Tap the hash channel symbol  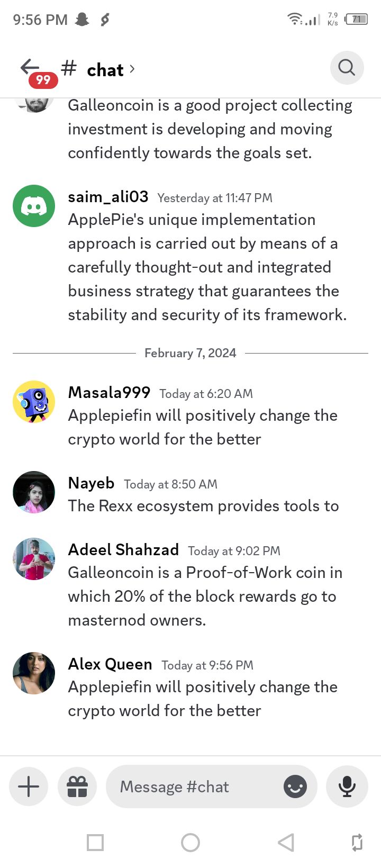(69, 68)
